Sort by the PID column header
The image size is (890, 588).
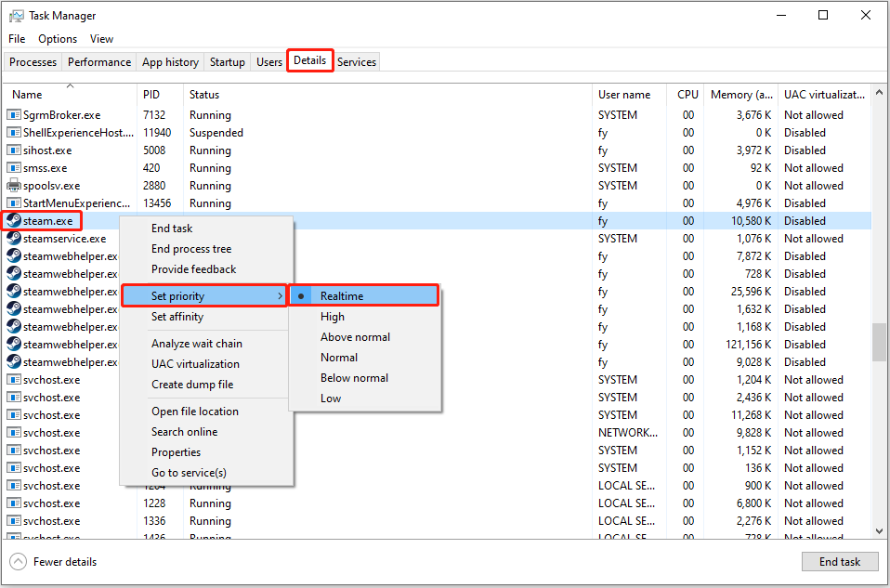pos(160,95)
